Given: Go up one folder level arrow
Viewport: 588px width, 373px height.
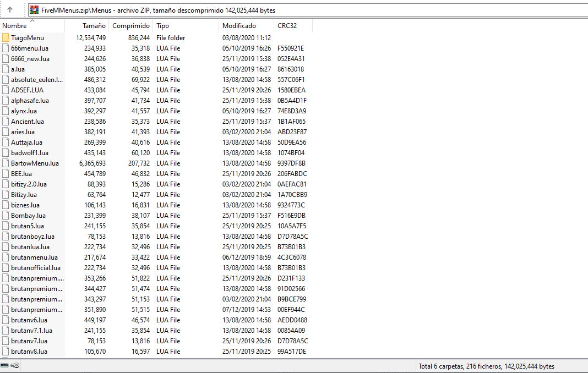Looking at the screenshot, I should coord(10,10).
